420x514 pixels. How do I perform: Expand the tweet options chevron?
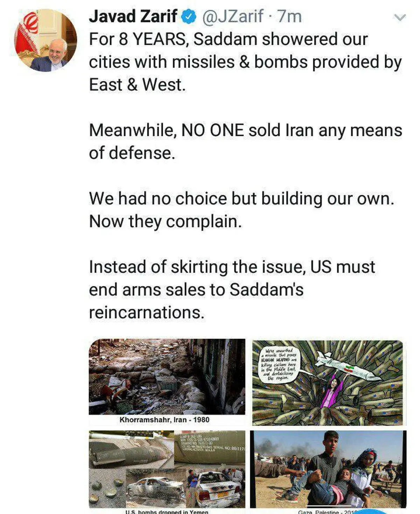pos(400,18)
